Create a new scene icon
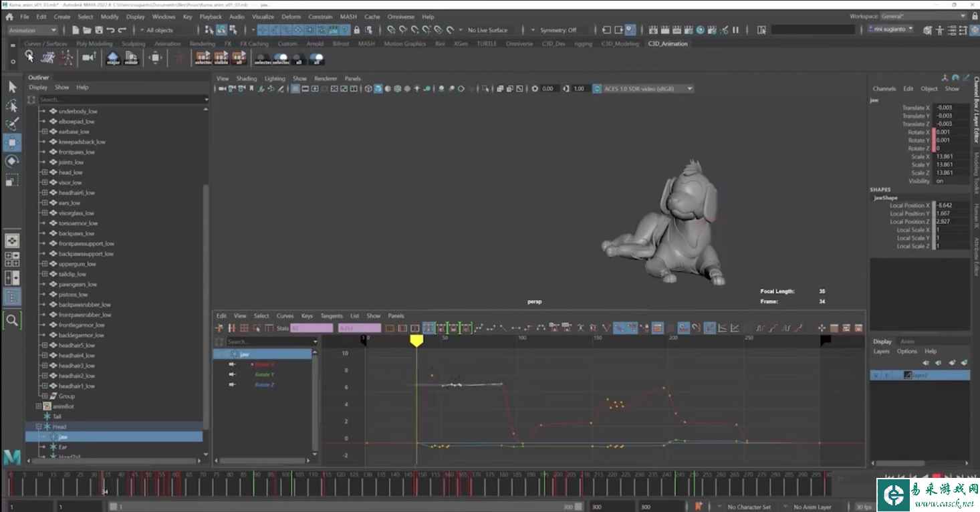This screenshot has width=980, height=512. pos(76,30)
